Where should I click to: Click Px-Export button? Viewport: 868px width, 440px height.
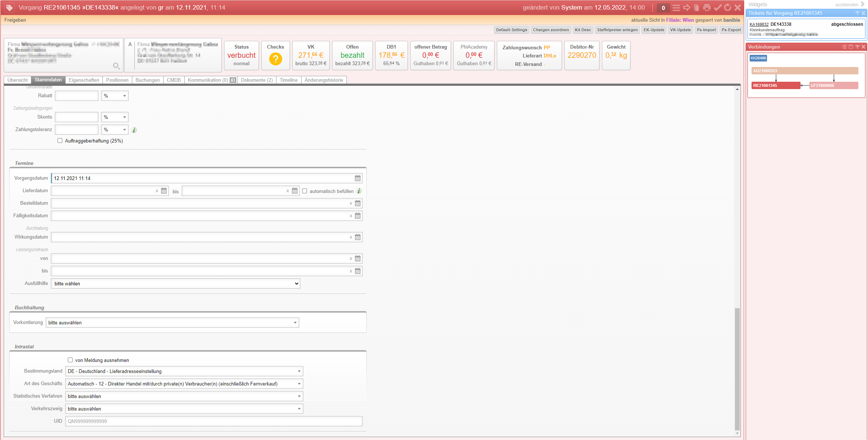coord(731,30)
